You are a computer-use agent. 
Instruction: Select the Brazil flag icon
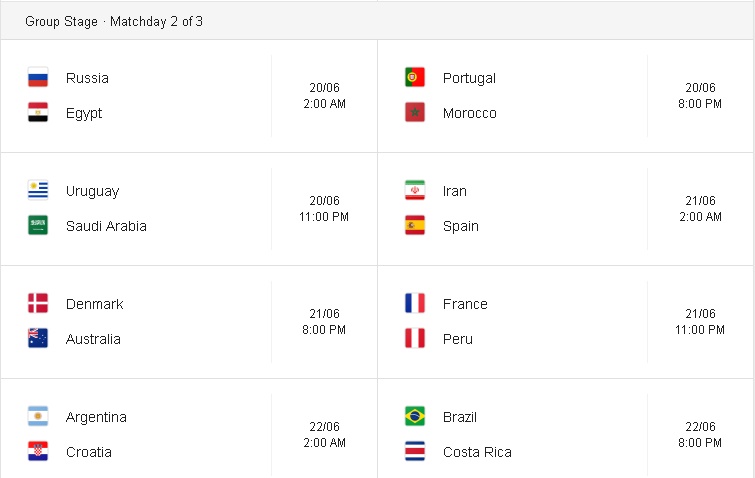415,416
